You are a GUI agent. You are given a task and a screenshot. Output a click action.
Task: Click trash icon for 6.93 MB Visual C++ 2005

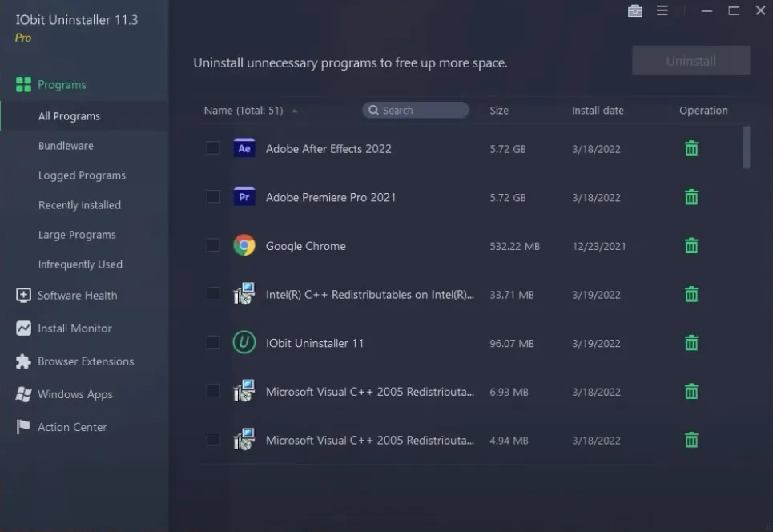pos(691,392)
